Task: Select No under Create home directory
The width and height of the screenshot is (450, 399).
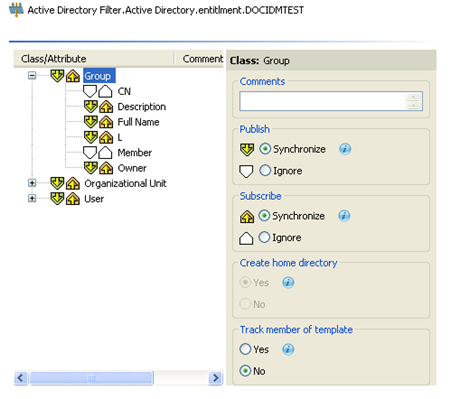Action: coord(245,304)
